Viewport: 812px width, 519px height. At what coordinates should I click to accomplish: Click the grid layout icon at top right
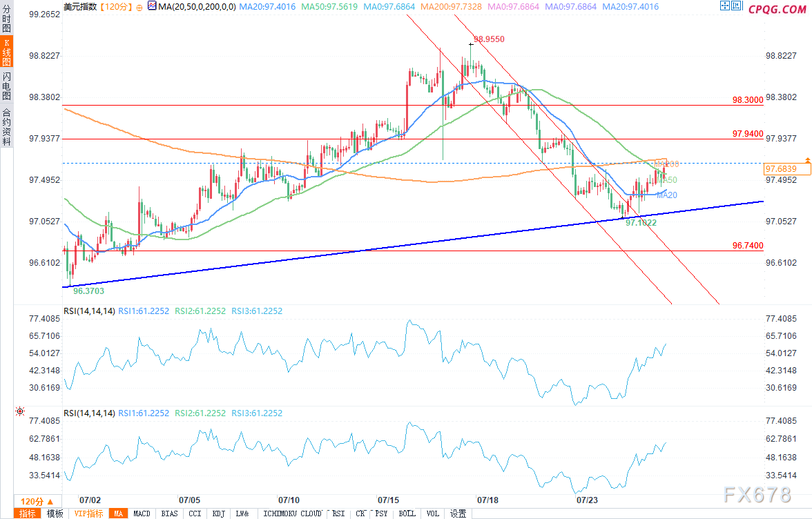pos(724,7)
